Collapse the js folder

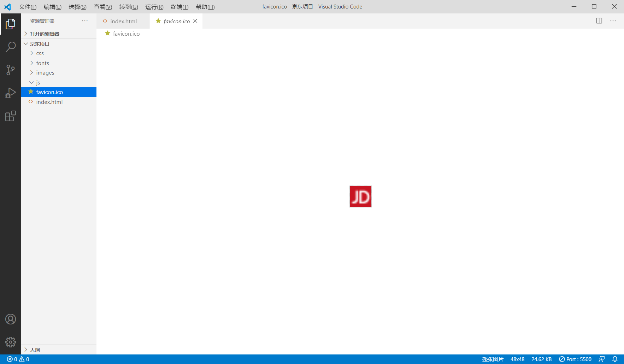59,82
